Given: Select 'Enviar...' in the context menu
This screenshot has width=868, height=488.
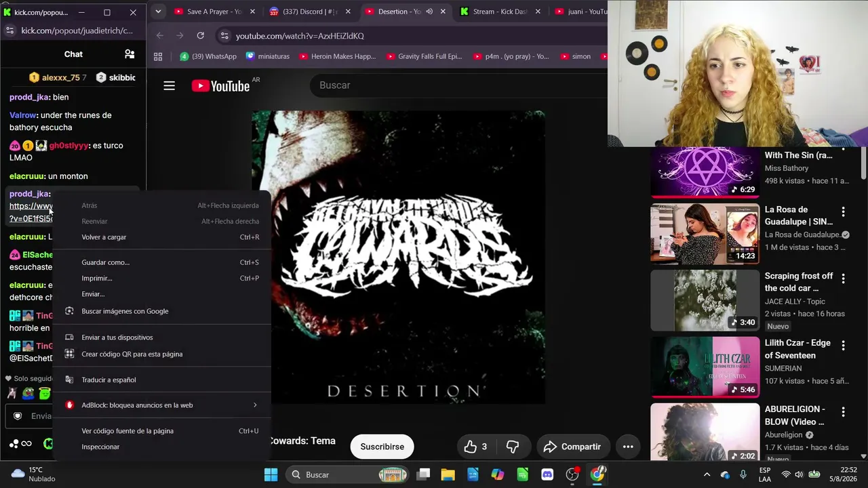Looking at the screenshot, I should pyautogui.click(x=162, y=294).
